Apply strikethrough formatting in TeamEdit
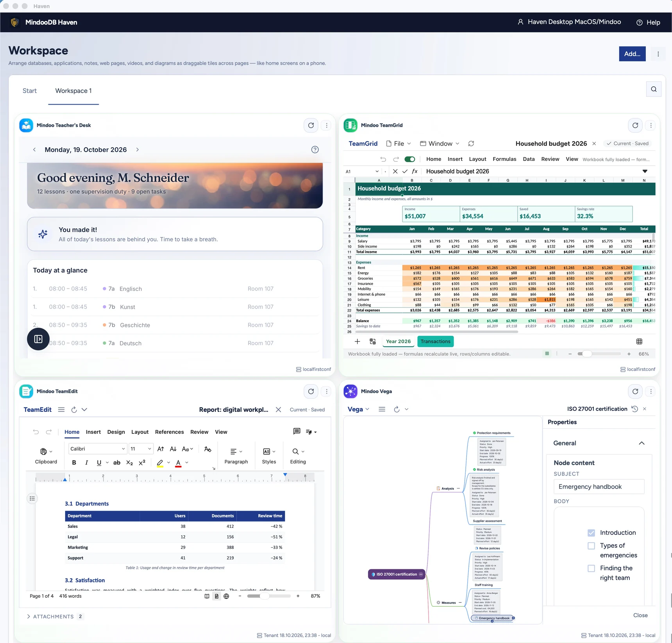The width and height of the screenshot is (672, 643). point(116,463)
